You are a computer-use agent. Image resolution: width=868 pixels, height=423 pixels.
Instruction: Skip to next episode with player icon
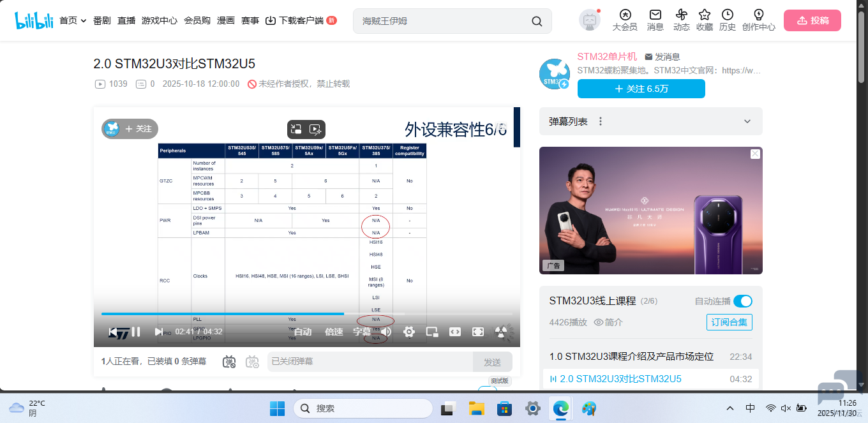click(x=158, y=332)
